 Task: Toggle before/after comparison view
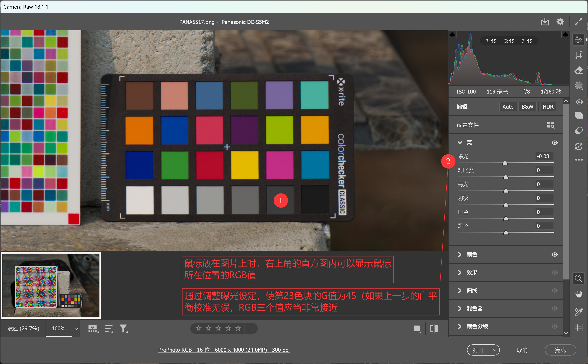[434, 328]
